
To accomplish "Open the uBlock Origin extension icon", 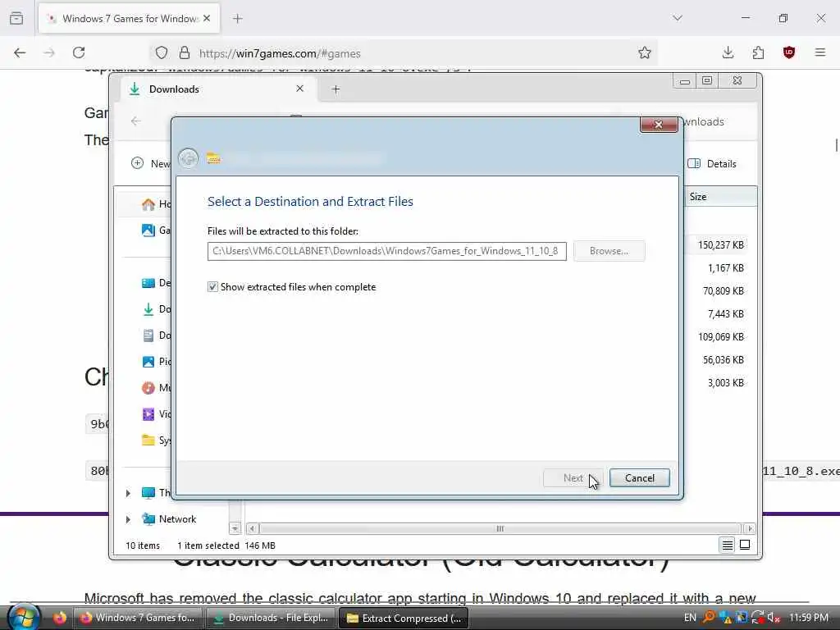I will click(x=788, y=52).
